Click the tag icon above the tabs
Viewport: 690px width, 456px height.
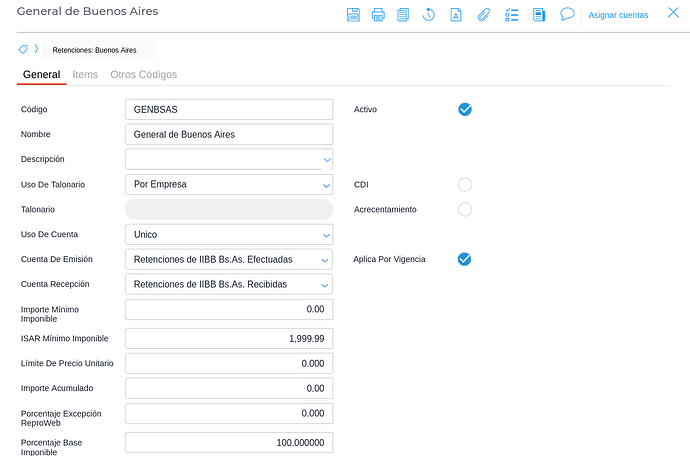(x=23, y=49)
